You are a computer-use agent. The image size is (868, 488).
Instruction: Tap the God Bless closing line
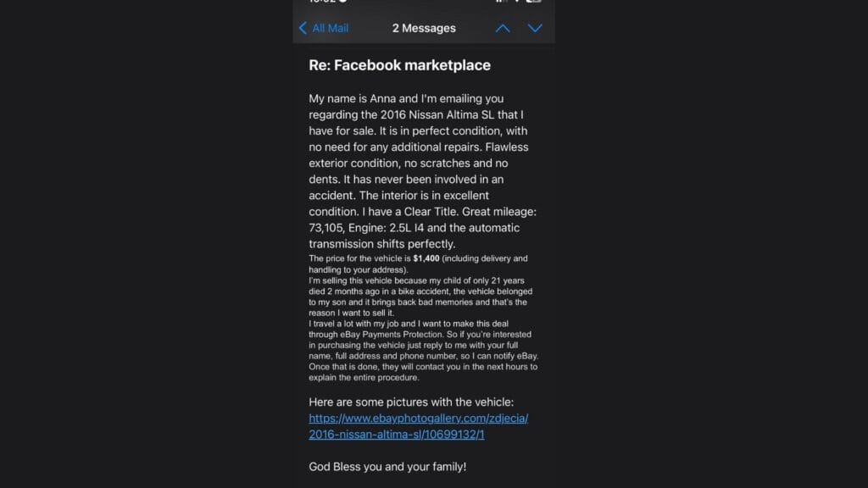coord(388,466)
